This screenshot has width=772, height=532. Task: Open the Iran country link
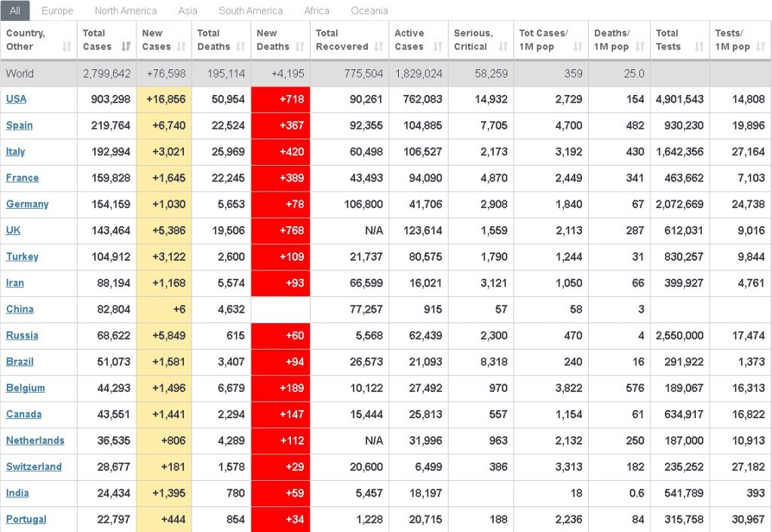(15, 283)
